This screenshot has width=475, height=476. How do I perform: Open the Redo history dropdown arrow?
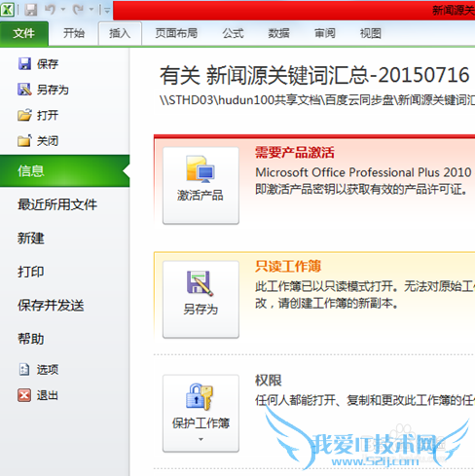coord(91,10)
